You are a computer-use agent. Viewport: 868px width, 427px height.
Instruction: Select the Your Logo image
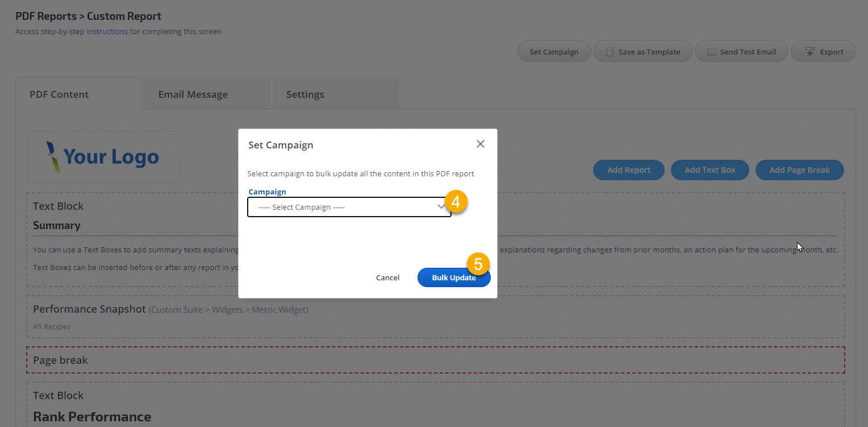click(105, 157)
